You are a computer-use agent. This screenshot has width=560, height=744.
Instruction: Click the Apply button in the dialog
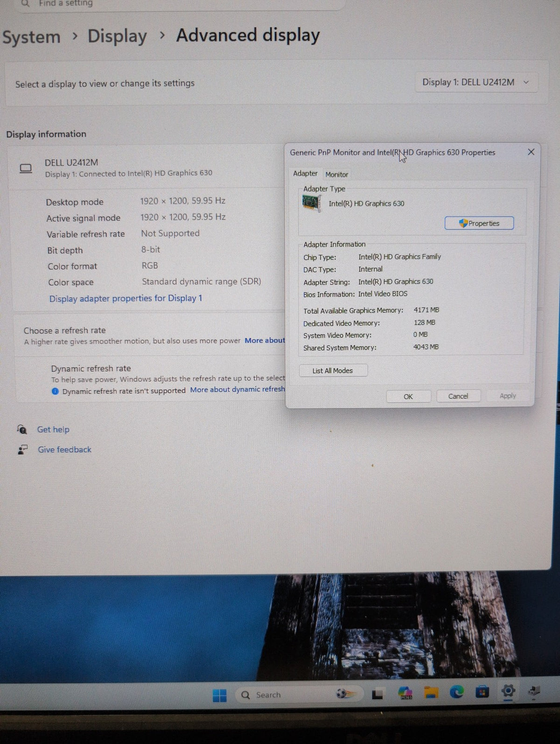pyautogui.click(x=508, y=395)
